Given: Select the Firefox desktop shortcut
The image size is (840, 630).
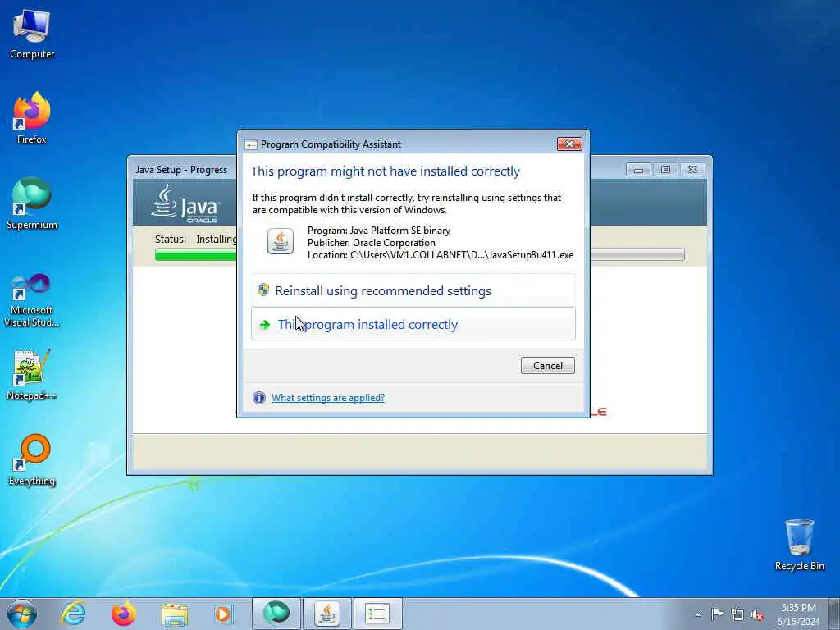Looking at the screenshot, I should tap(32, 118).
